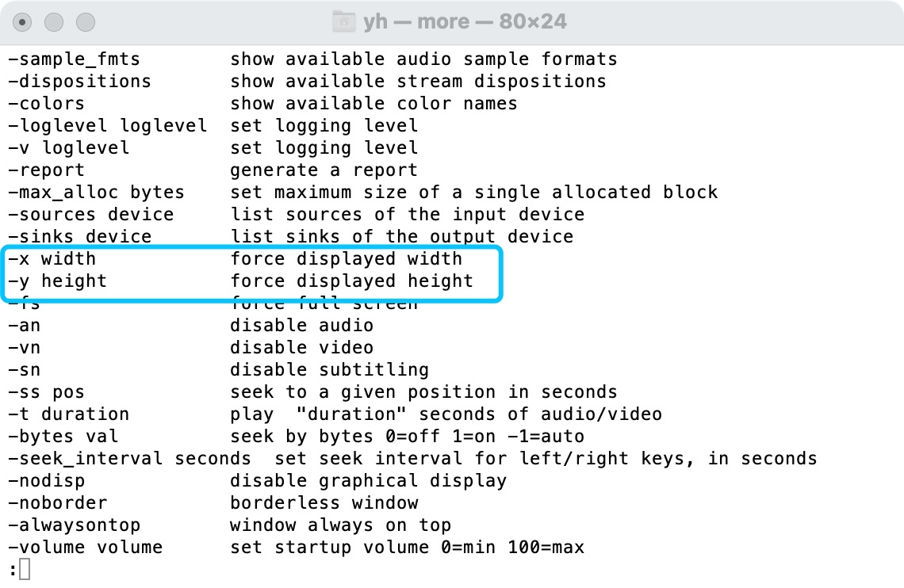Click the 'disable audio' description
Screen dimensions: 904x588
click(301, 326)
